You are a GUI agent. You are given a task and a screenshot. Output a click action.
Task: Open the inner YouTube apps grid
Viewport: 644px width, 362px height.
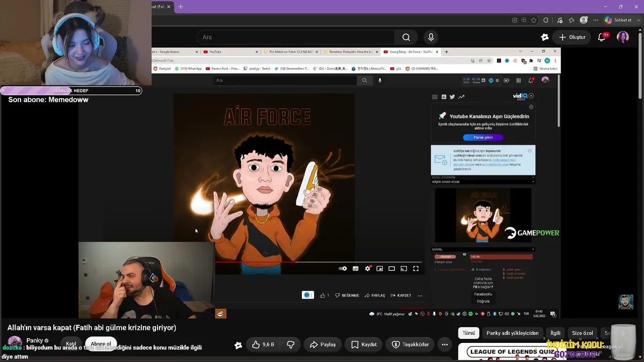click(x=519, y=80)
